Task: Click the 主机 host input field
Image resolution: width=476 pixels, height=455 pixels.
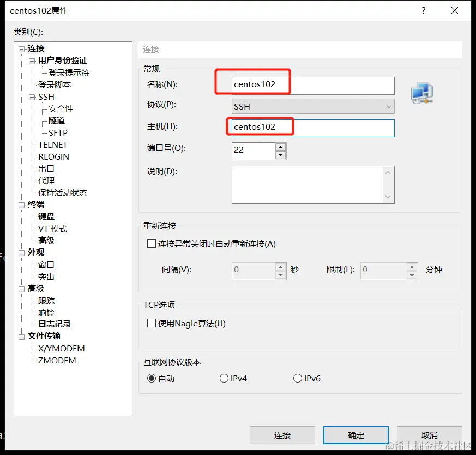Action: click(x=313, y=128)
